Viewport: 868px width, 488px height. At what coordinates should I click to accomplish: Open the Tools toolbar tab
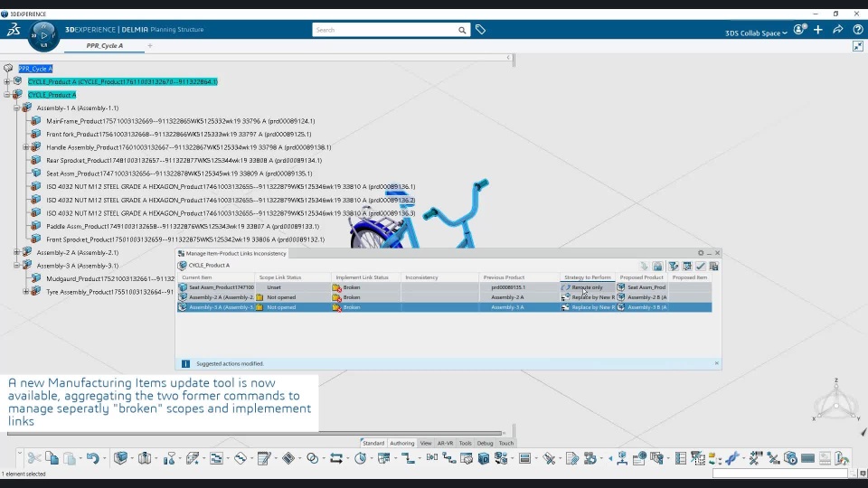tap(465, 443)
